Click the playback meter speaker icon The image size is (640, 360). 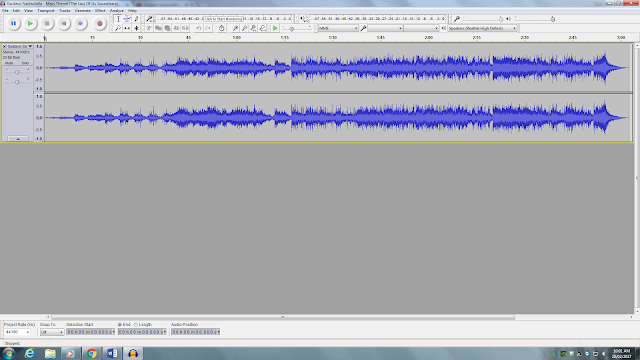302,19
